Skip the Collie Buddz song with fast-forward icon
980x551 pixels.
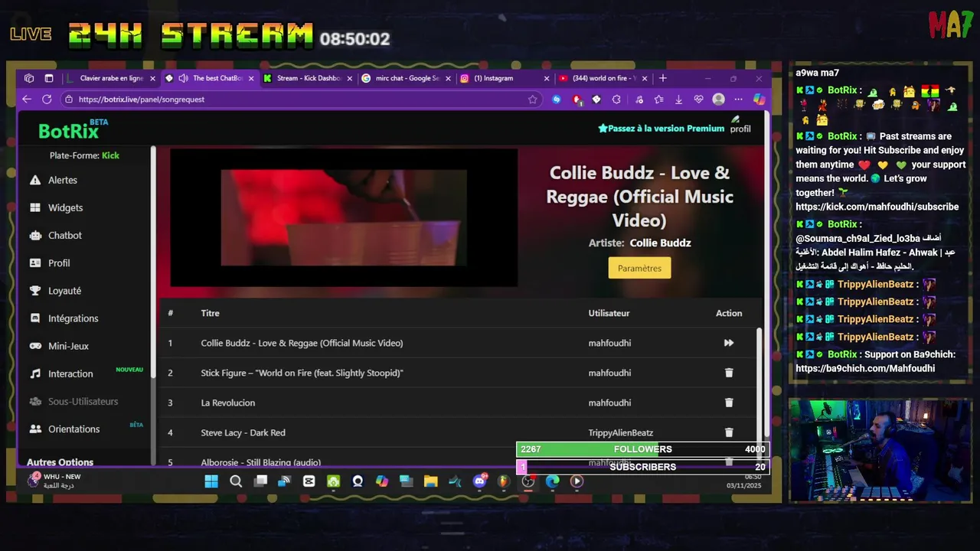pos(729,343)
